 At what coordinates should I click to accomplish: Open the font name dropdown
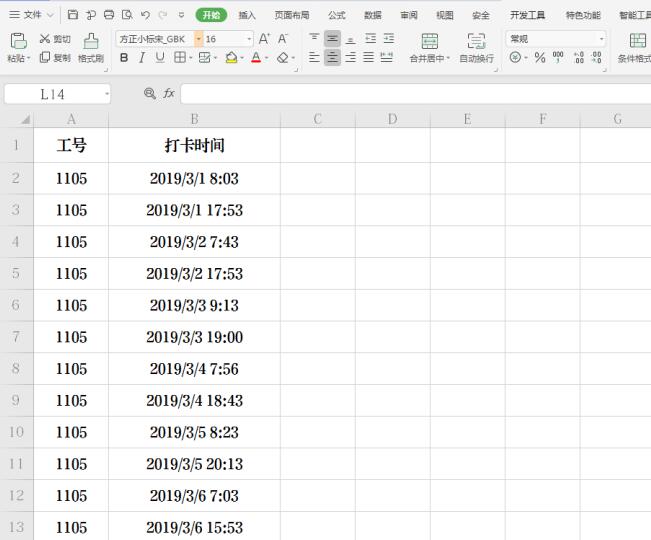pos(199,39)
